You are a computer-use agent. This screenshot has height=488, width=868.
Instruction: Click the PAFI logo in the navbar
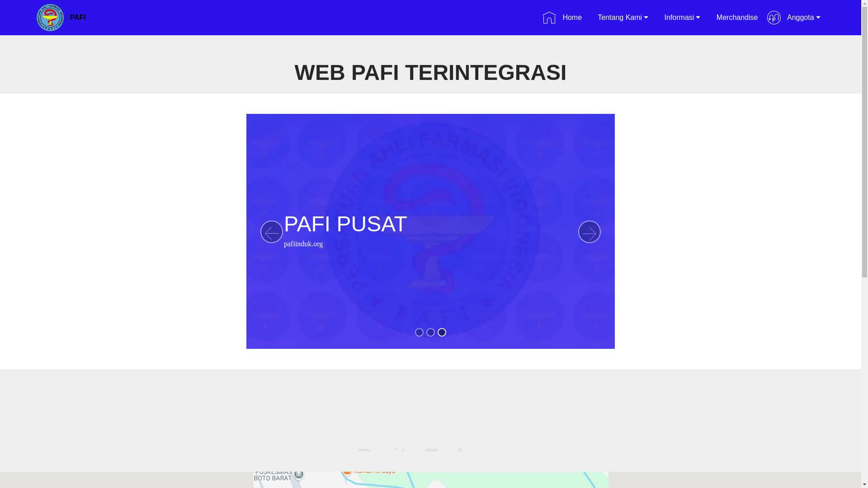[x=50, y=18]
